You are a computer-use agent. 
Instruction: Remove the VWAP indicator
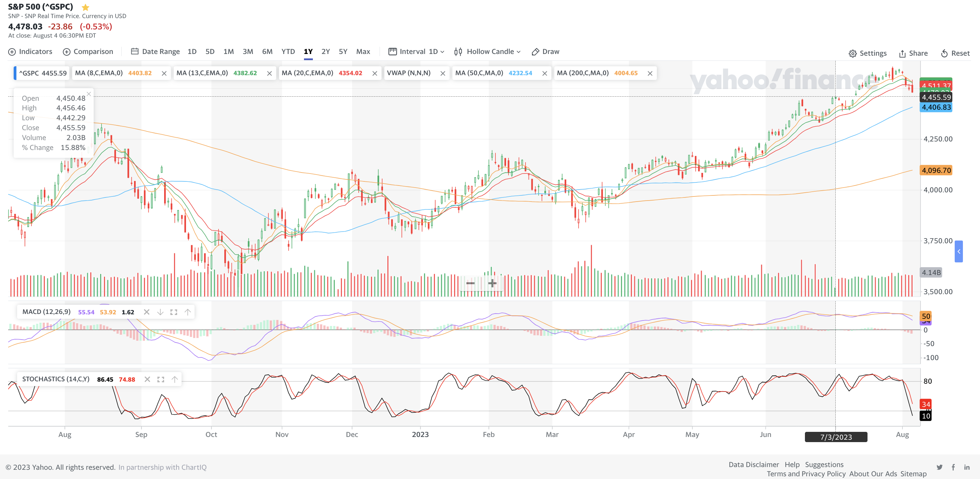[x=442, y=73]
